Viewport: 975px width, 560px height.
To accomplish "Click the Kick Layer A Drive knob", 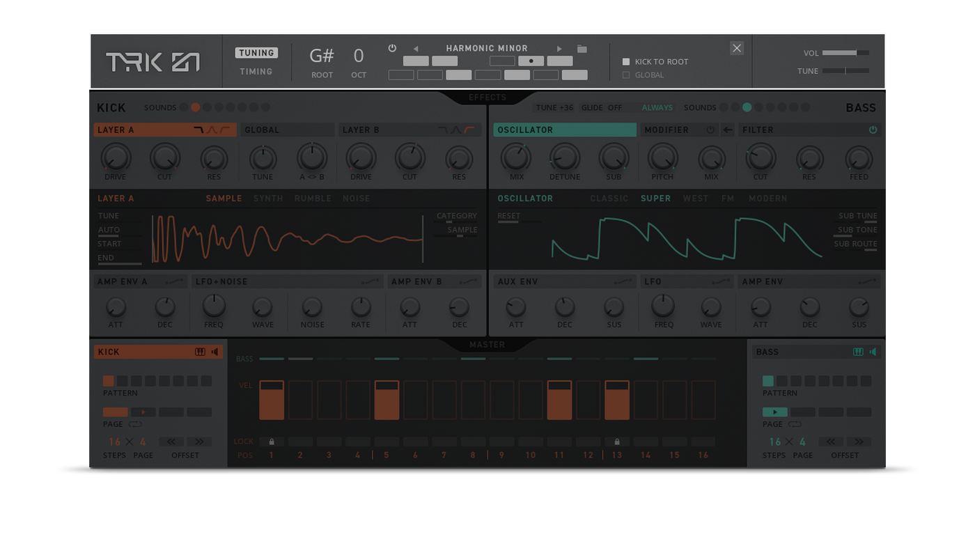I will [116, 157].
